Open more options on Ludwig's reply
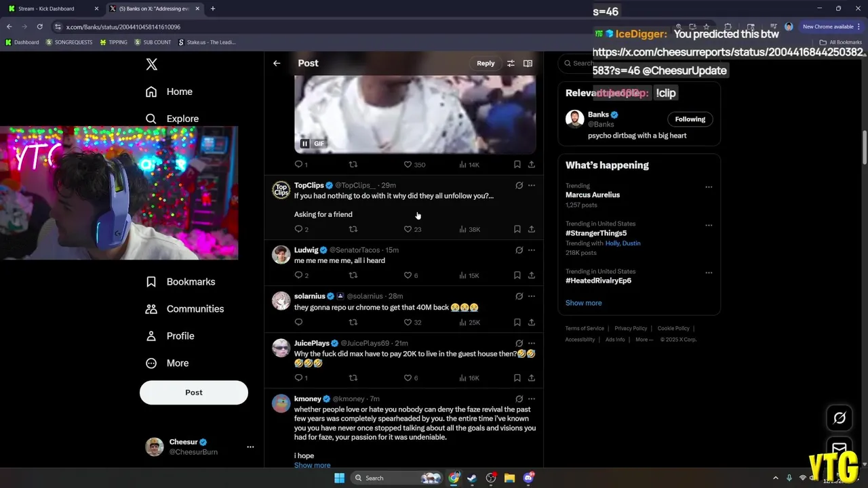868x488 pixels. (532, 250)
